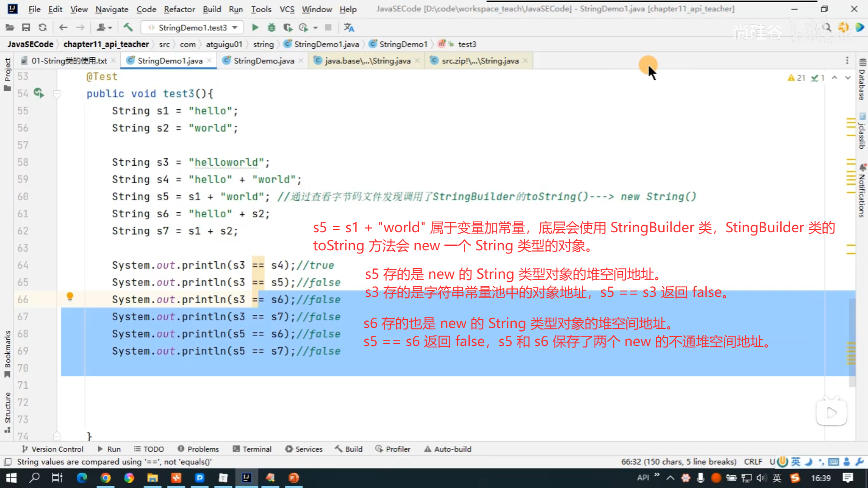Open the StringDemo1.test3 run configuration dropdown
This screenshot has width=868, height=488.
coord(235,28)
